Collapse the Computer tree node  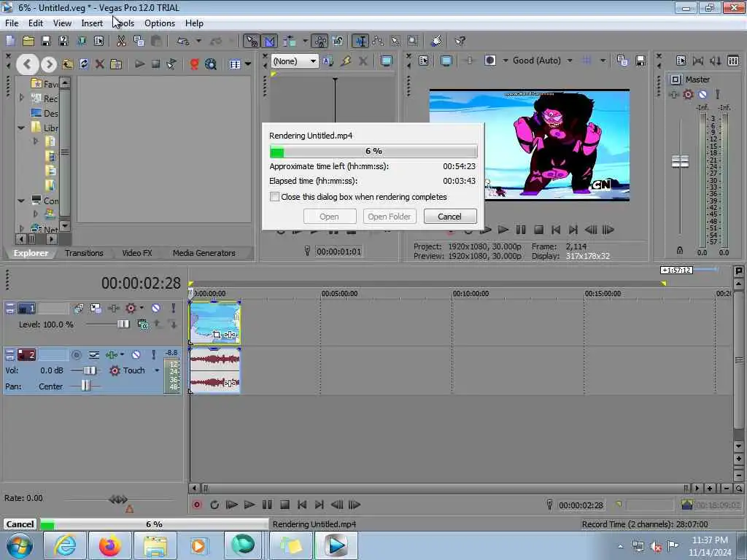tap(21, 201)
